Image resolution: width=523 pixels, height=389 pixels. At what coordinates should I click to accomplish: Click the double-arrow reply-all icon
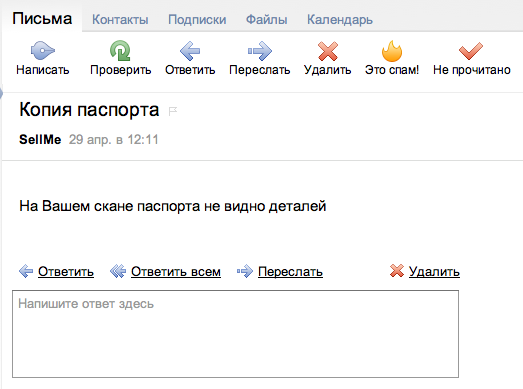tap(118, 271)
